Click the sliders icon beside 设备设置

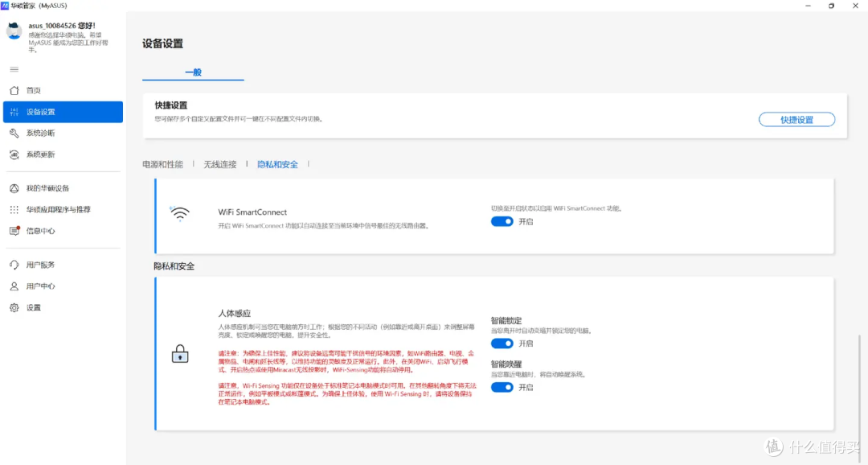click(x=14, y=112)
